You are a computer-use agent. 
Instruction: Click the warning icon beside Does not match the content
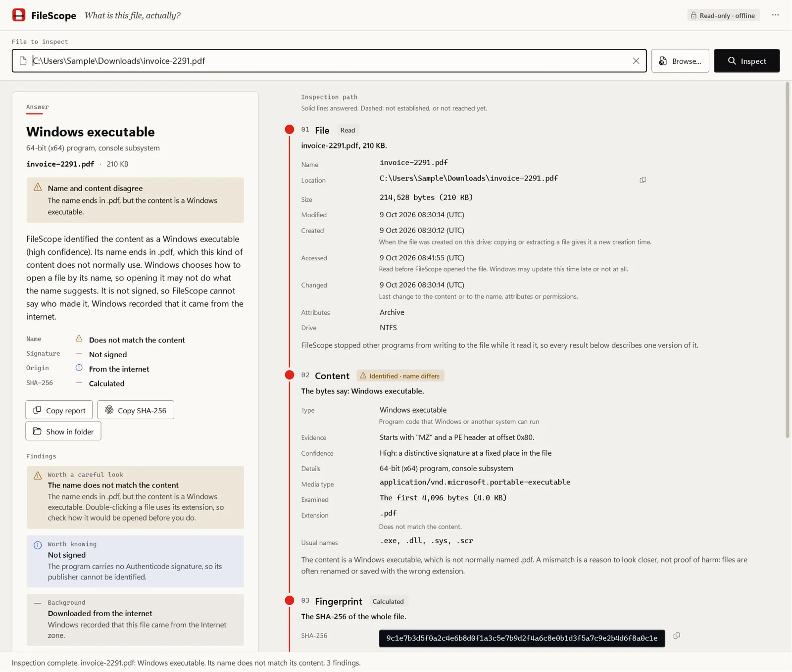(79, 339)
